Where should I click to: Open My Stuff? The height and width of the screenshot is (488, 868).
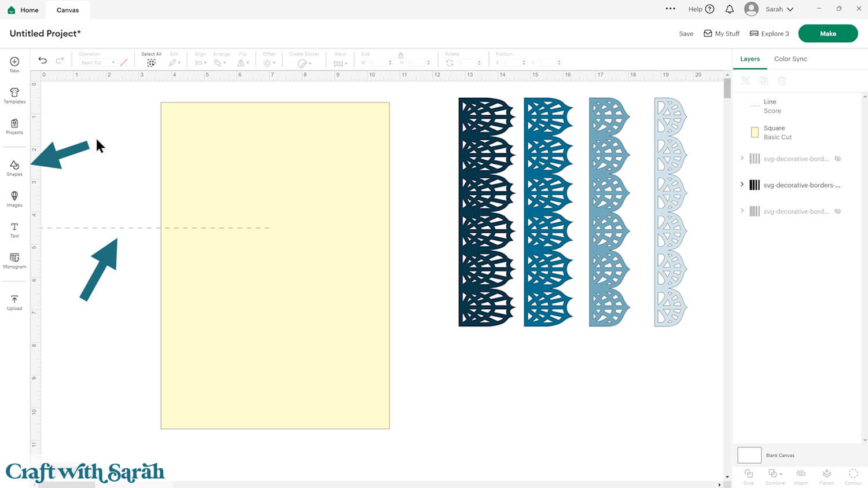point(722,34)
